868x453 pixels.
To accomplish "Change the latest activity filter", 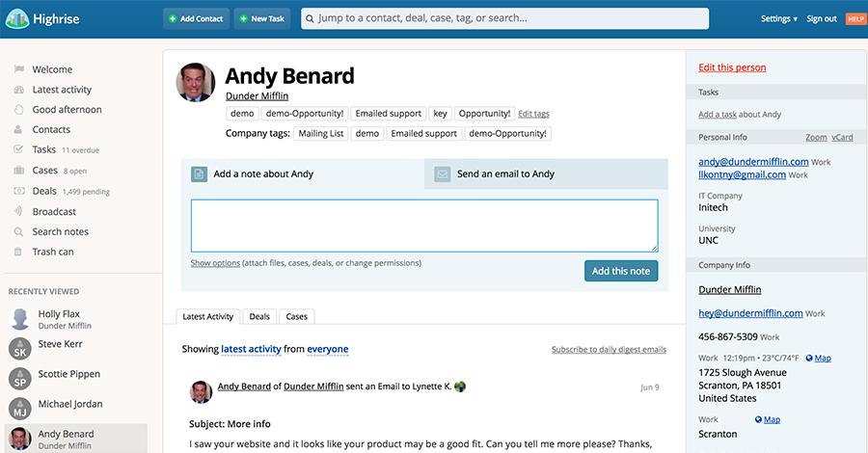I will coord(251,349).
